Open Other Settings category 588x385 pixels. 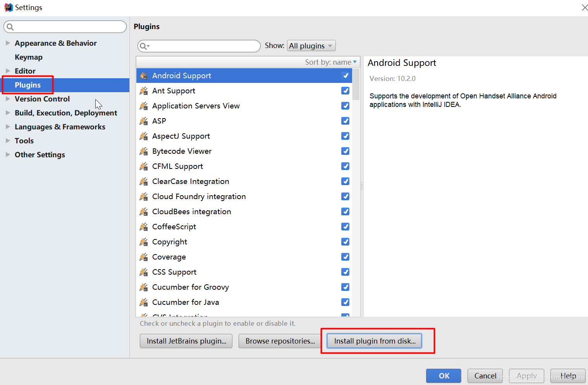tap(40, 155)
